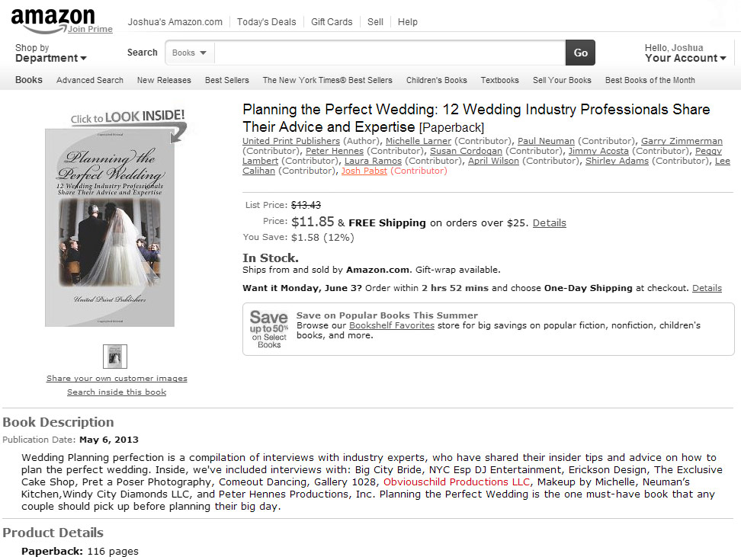Expand the Your Account dropdown

[x=685, y=58]
